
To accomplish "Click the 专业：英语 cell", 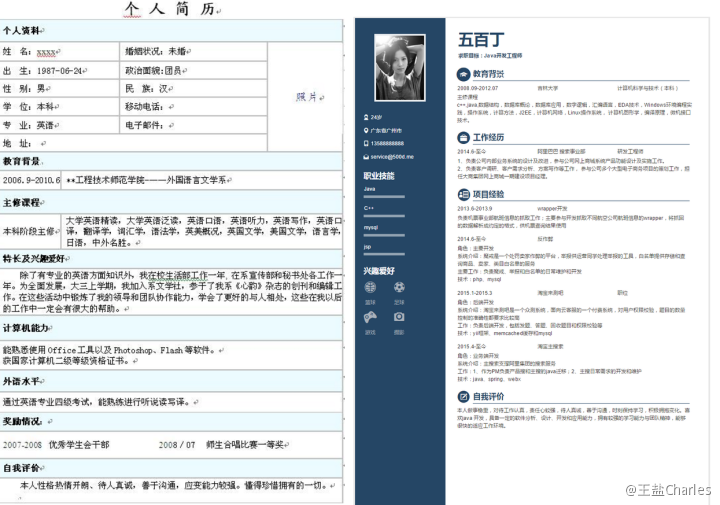I will click(59, 125).
